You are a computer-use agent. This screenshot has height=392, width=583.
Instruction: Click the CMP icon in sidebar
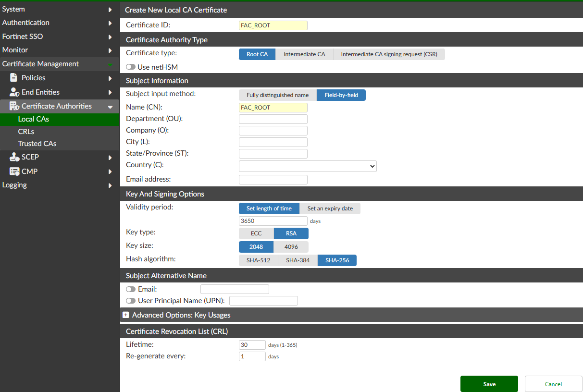pyautogui.click(x=14, y=171)
